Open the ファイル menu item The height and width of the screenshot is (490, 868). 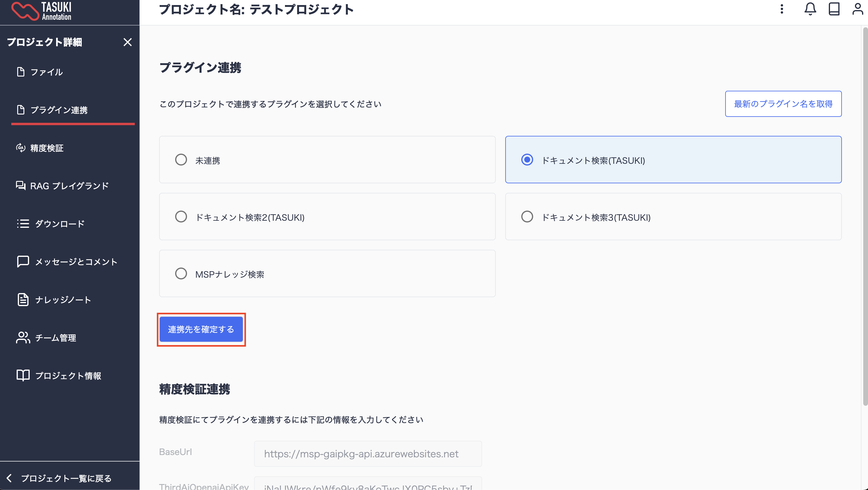tap(47, 72)
